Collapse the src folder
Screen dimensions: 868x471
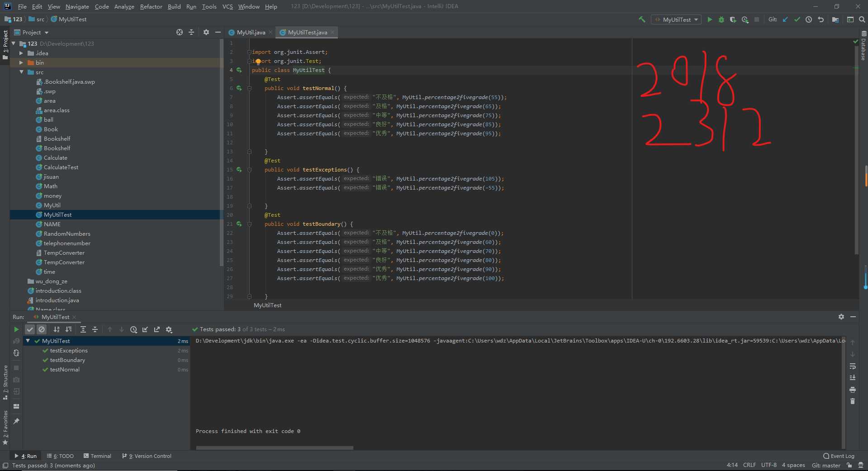click(21, 72)
